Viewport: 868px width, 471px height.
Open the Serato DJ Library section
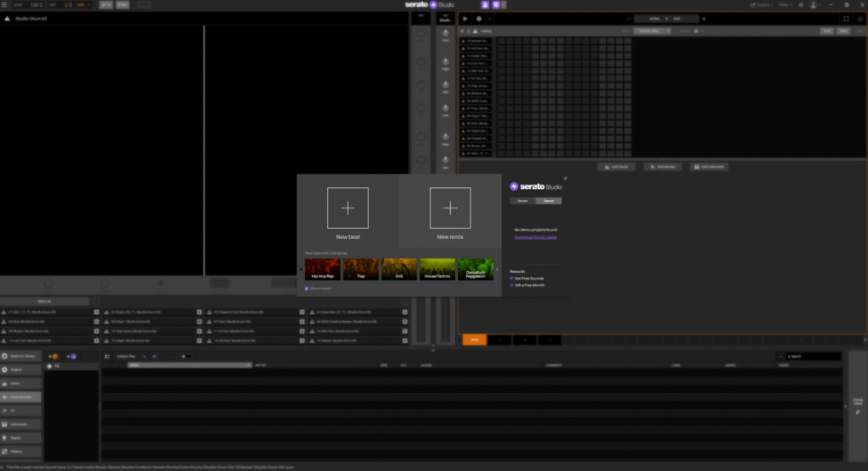[20, 356]
